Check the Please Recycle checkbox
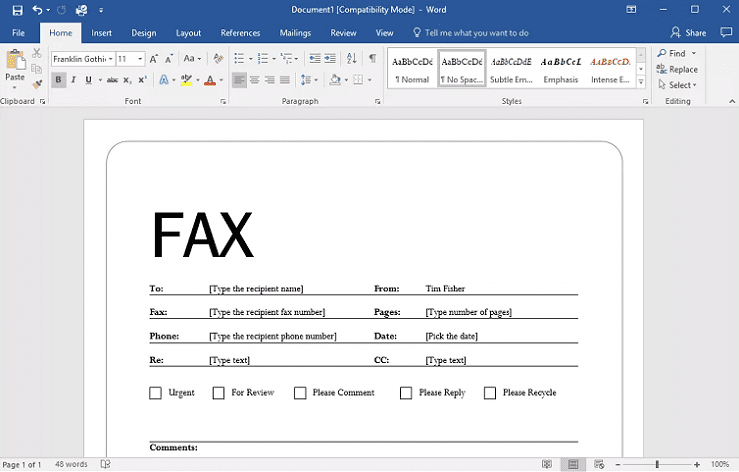Image resolution: width=739 pixels, height=472 pixels. pyautogui.click(x=490, y=393)
